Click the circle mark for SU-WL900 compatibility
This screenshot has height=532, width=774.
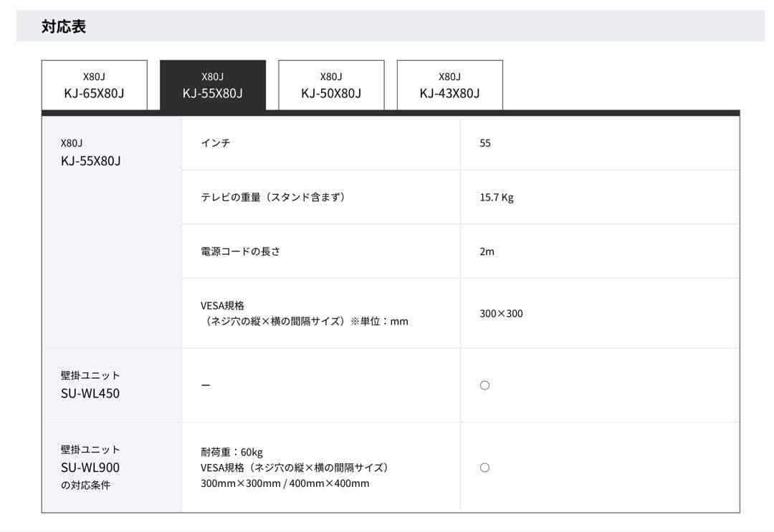point(484,468)
